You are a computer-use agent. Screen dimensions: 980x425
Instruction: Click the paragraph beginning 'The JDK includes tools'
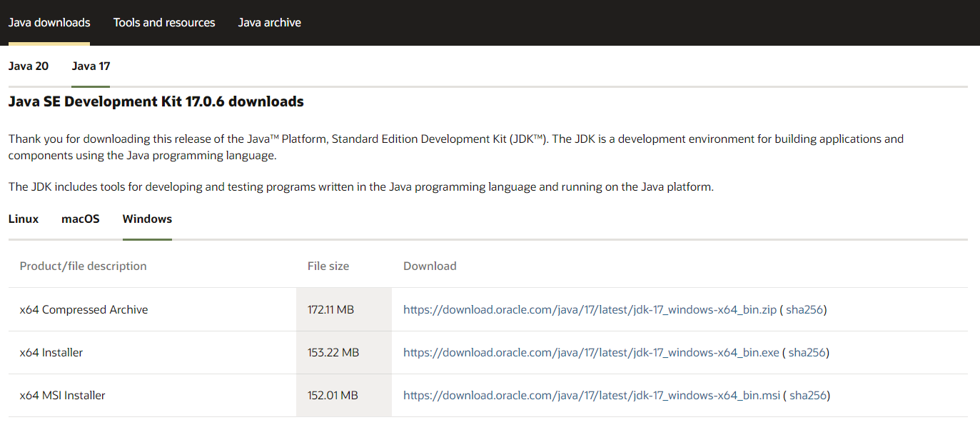(361, 187)
